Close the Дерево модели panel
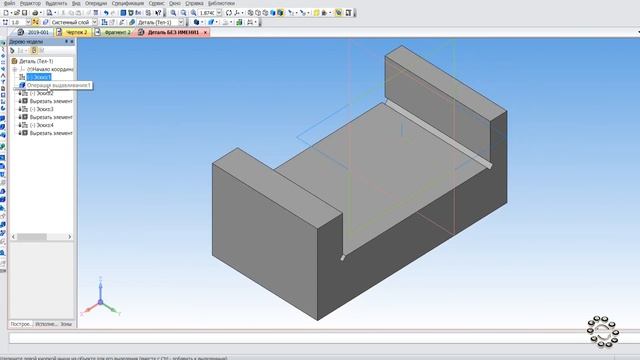Image resolution: width=640 pixels, height=360 pixels. coord(72,42)
